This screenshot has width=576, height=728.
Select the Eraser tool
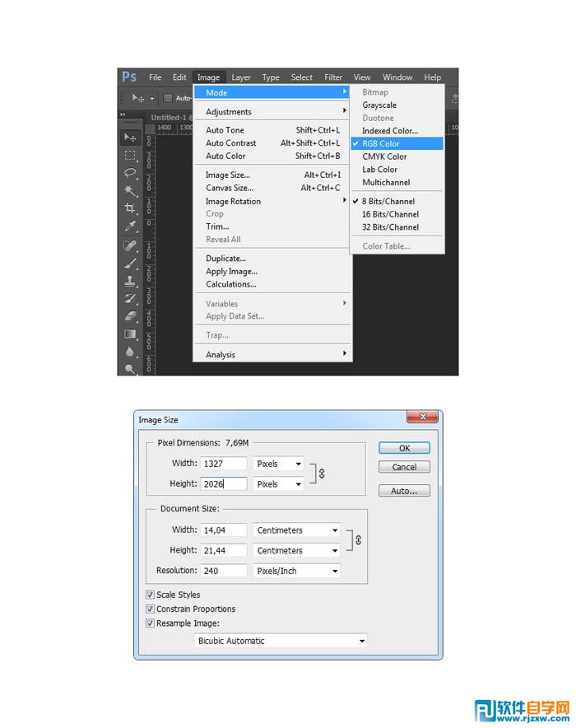pos(130,316)
